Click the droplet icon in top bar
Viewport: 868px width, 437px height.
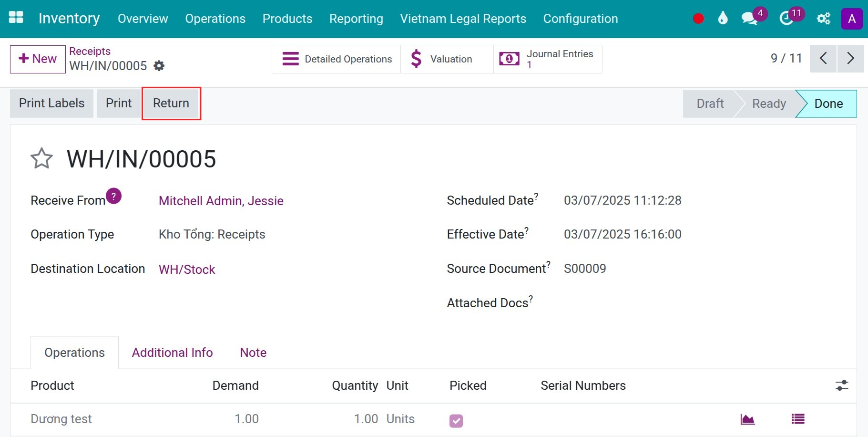tap(723, 19)
